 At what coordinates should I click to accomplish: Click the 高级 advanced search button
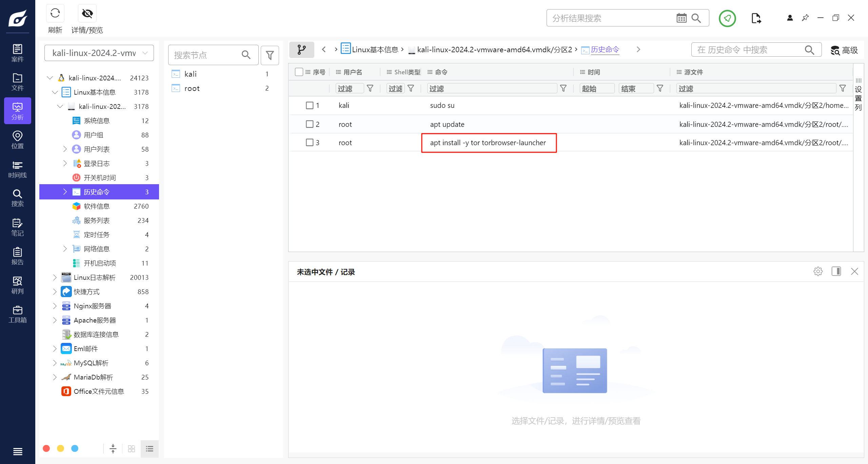(844, 50)
